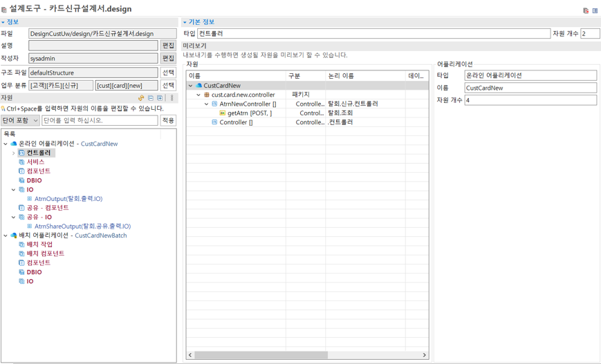Click 선택 button for 업무 분류
The image size is (601, 364).
pos(168,85)
